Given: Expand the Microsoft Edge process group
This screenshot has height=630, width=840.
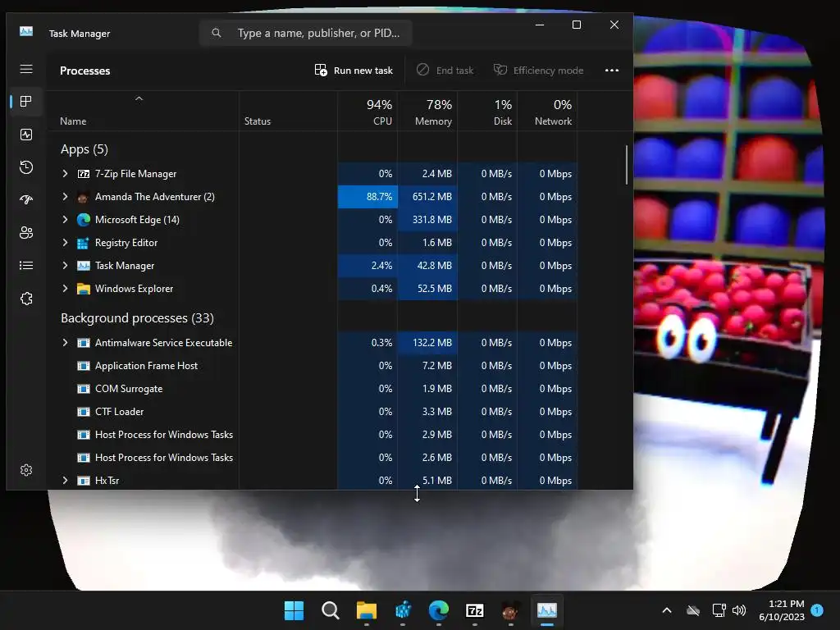Looking at the screenshot, I should pos(65,220).
